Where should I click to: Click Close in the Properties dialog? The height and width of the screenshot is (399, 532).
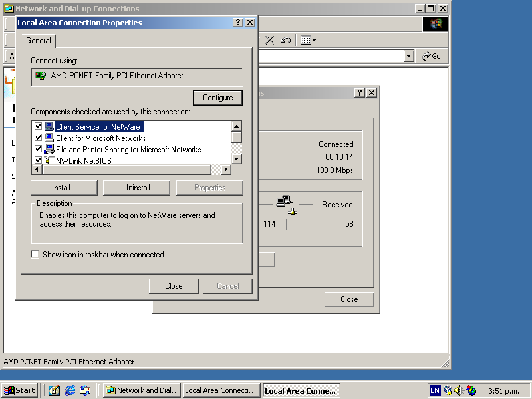[x=174, y=286]
